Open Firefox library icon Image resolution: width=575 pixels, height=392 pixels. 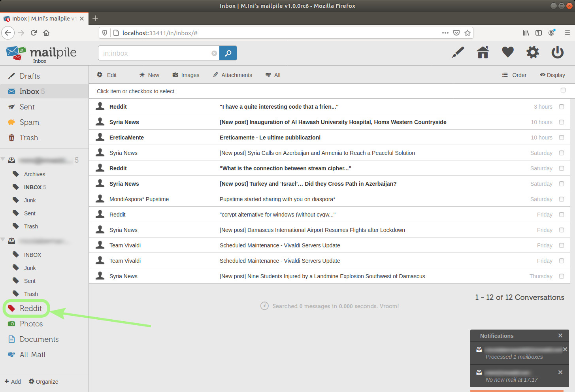point(526,33)
